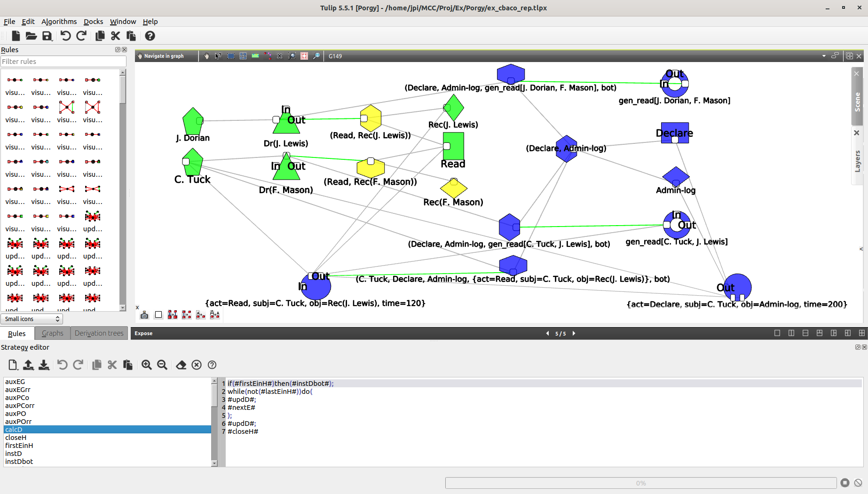Open the Docks menu
This screenshot has height=494, width=868.
click(x=93, y=22)
